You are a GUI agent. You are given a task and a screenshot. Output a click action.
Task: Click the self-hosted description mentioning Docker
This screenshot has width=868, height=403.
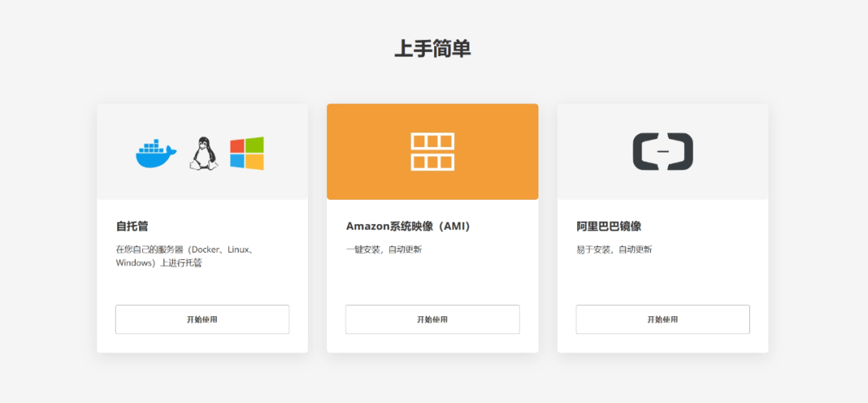click(186, 256)
